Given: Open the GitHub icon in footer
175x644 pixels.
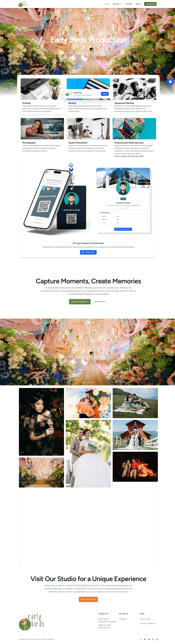Looking at the screenshot, I should point(153,639).
